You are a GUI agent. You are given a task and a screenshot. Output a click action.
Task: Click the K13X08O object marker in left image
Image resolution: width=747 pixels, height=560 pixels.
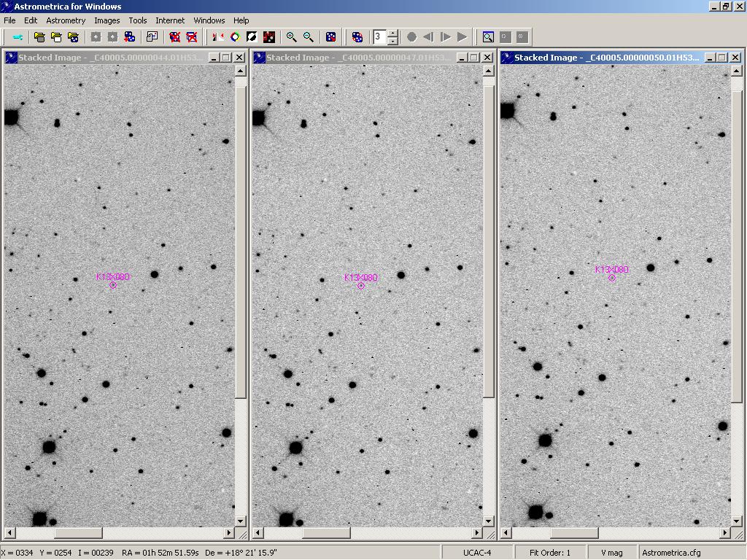coord(113,285)
